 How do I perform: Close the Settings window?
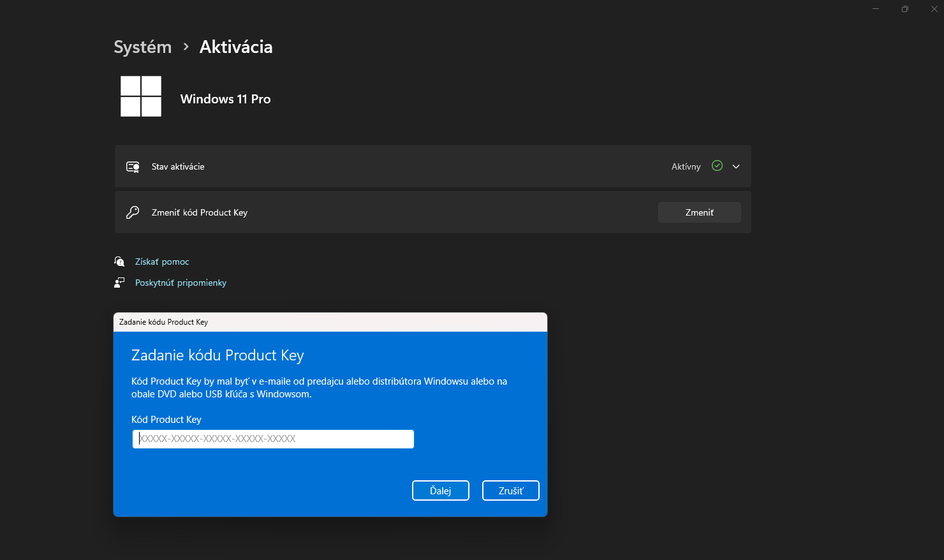934,9
